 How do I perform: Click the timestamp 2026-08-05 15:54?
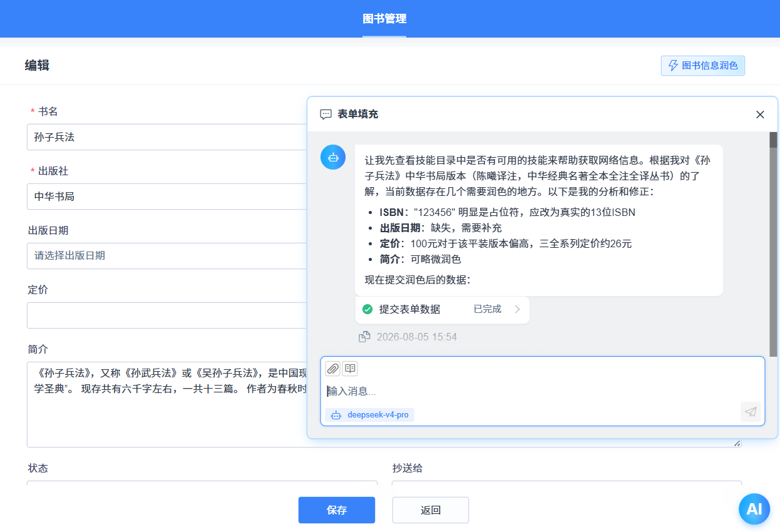[417, 337]
